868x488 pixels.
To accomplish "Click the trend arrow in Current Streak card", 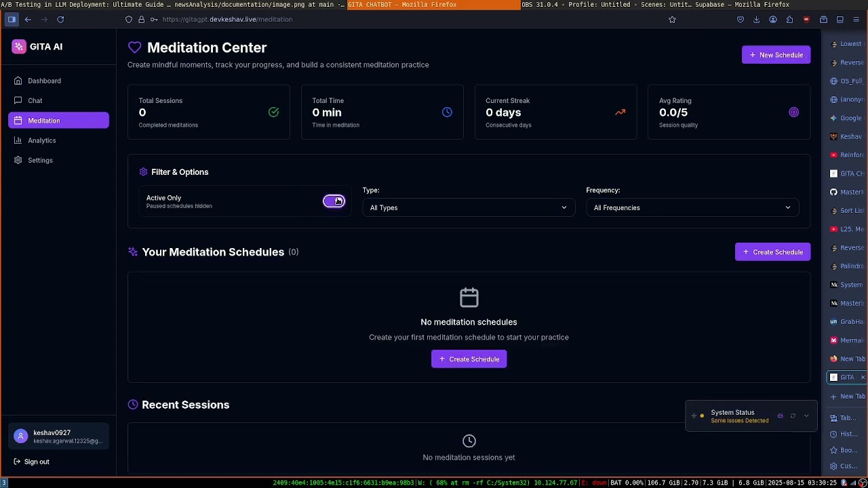I will pos(620,113).
